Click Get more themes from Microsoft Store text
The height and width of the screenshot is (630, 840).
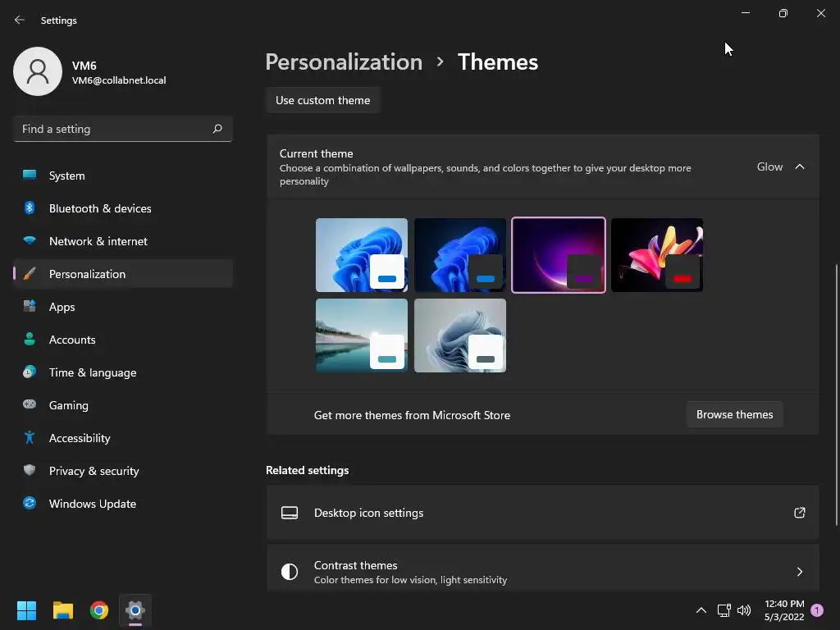412,415
